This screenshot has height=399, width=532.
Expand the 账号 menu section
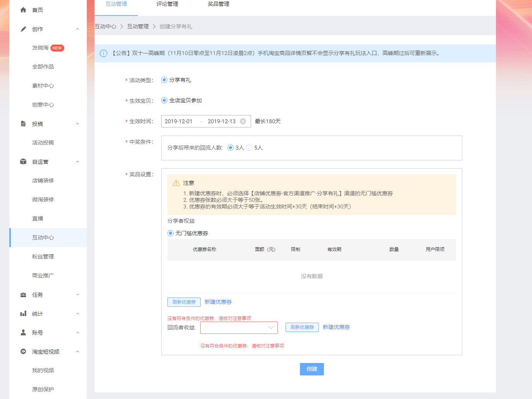click(x=77, y=333)
